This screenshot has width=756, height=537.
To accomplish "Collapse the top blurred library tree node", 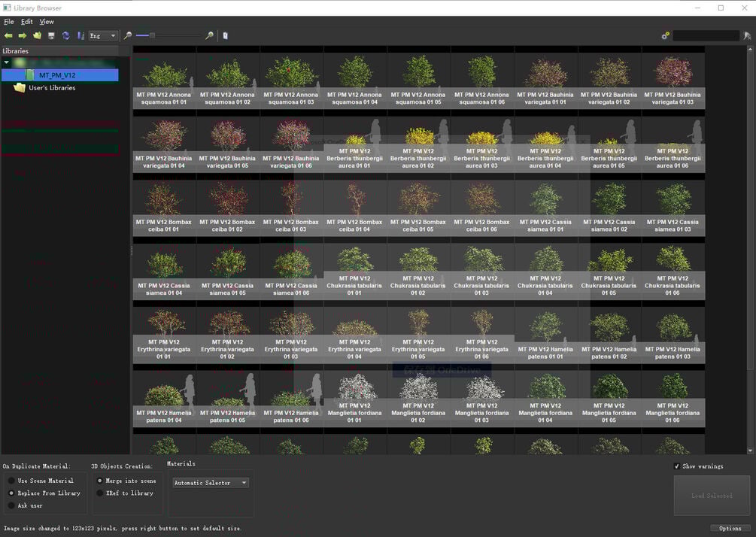I will tap(6, 62).
